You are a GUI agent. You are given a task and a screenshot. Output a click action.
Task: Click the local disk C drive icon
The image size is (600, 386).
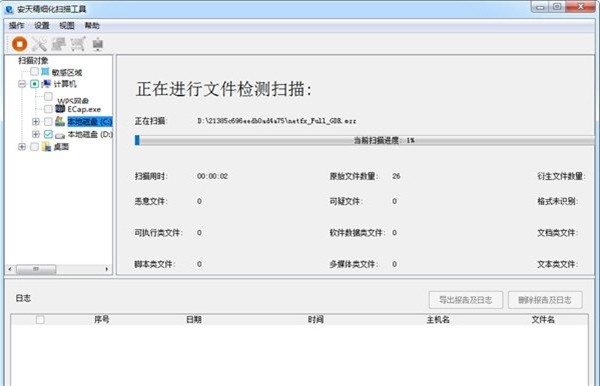point(60,121)
